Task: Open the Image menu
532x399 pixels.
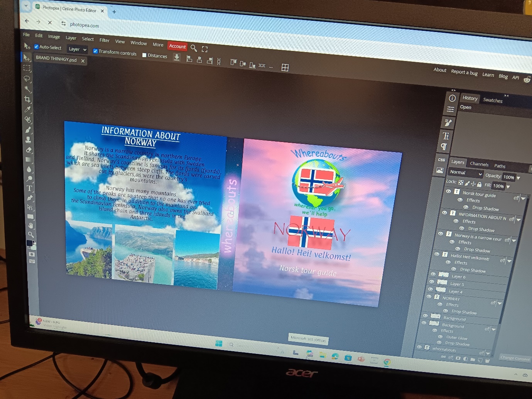Action: click(54, 37)
